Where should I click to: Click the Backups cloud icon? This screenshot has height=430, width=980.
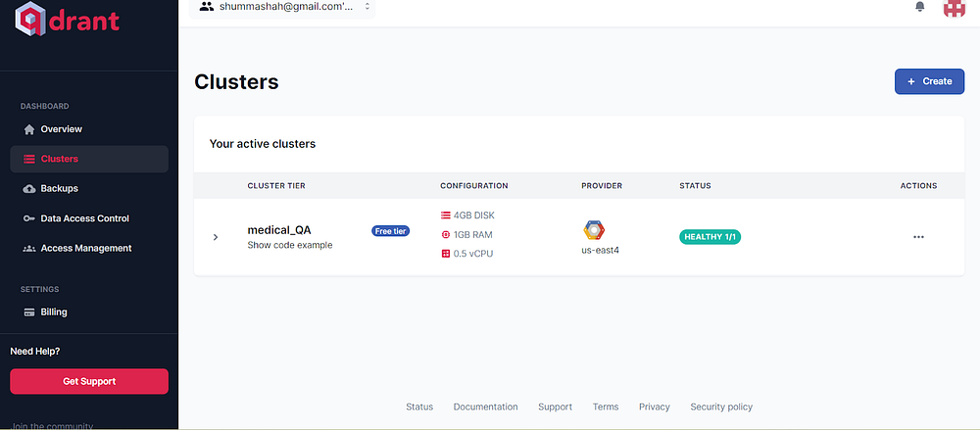point(29,188)
